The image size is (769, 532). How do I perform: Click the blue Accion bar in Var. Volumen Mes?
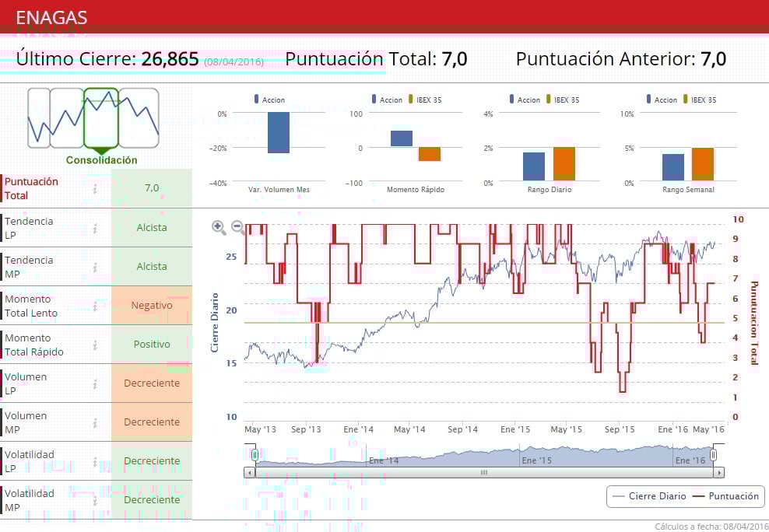[279, 133]
